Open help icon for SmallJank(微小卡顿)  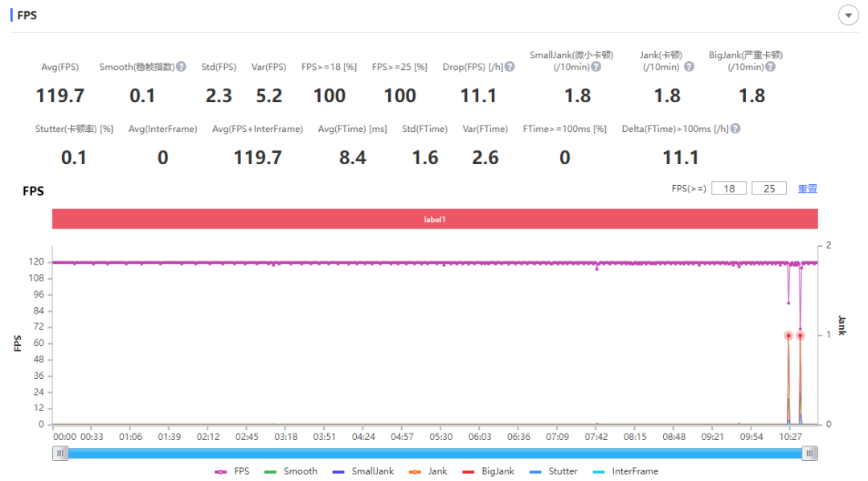click(x=596, y=67)
